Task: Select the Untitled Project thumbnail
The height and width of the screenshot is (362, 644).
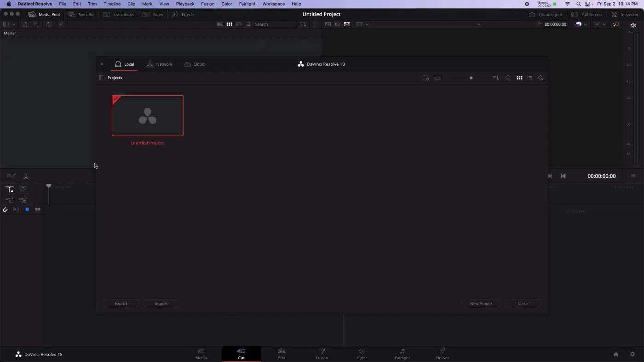Action: coord(147,116)
